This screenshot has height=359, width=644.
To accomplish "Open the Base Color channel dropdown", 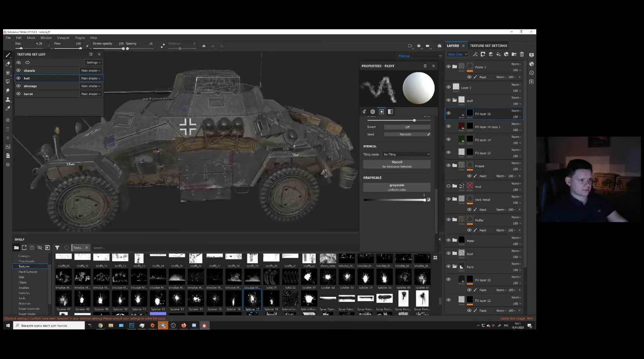I will [458, 54].
